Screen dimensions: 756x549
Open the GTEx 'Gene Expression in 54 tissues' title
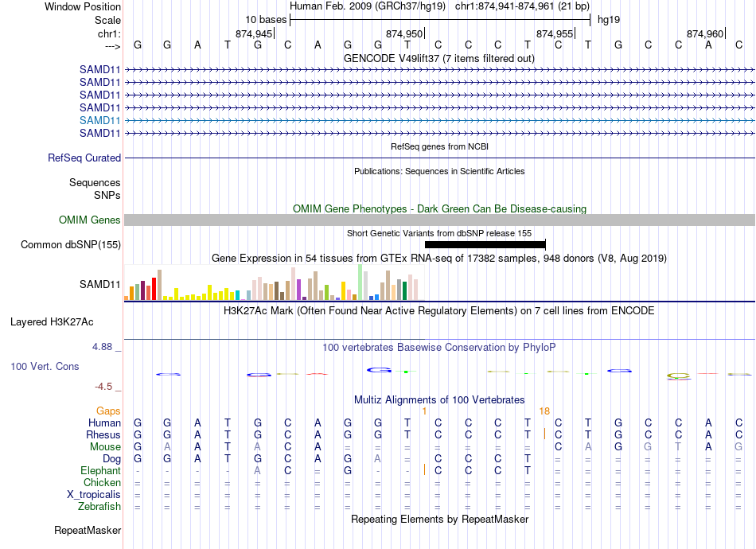tap(439, 259)
